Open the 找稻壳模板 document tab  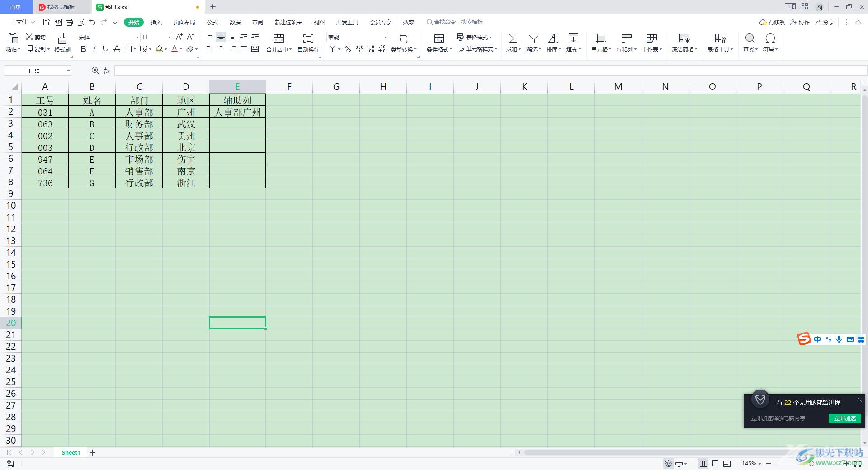[61, 7]
